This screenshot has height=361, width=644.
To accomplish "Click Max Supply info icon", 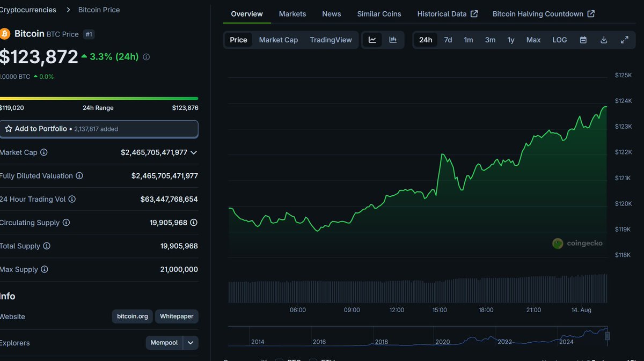I will [x=45, y=269].
